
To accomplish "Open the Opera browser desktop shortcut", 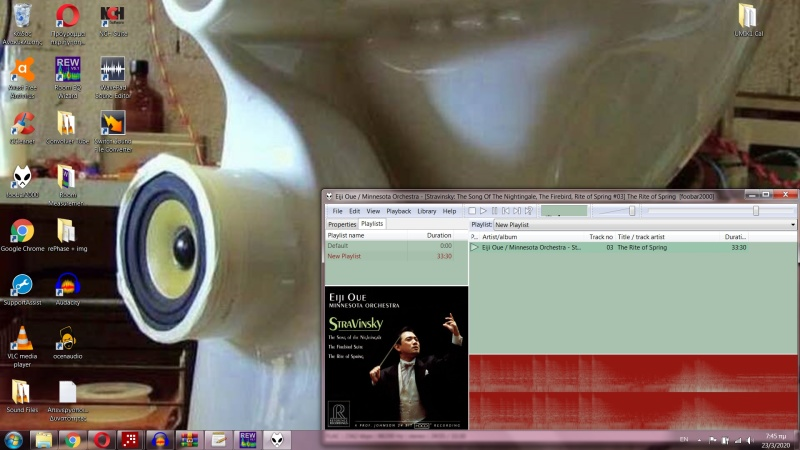I will coord(68,24).
